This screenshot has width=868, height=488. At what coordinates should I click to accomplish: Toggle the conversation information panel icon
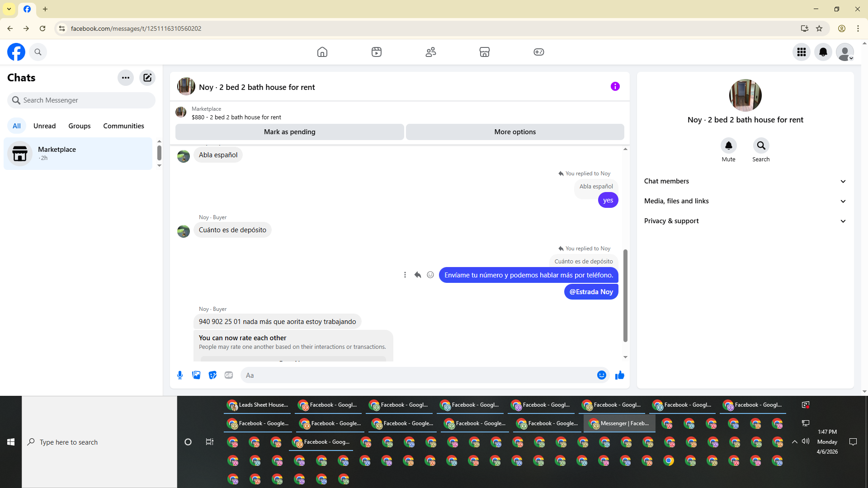[x=615, y=86]
